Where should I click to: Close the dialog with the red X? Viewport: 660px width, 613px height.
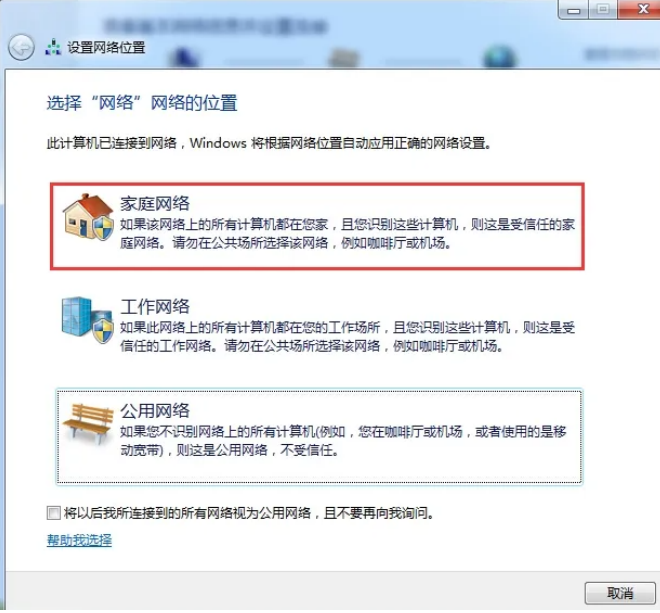639,9
